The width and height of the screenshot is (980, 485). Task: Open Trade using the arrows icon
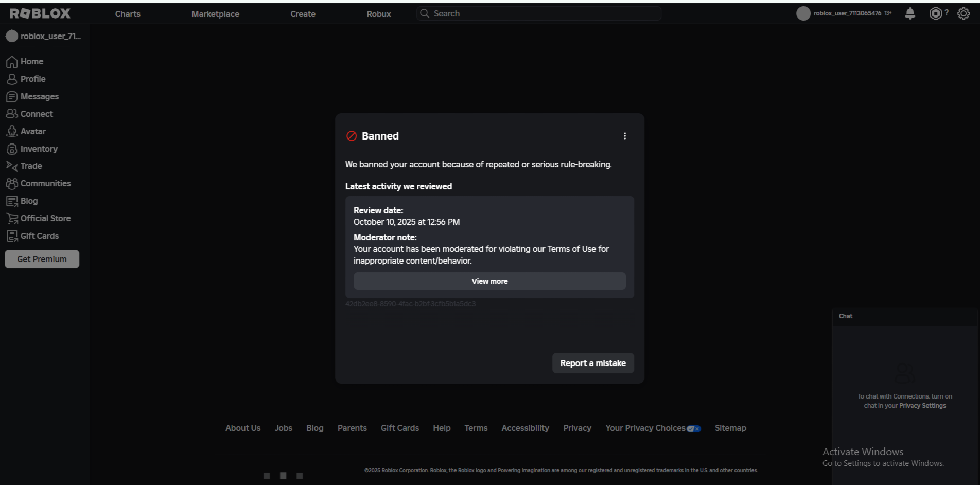coord(12,166)
